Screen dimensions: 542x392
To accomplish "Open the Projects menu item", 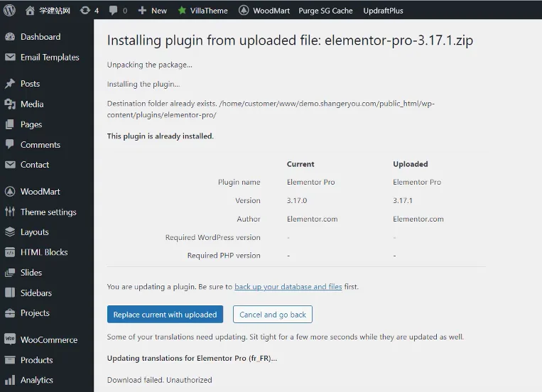I will 35,313.
